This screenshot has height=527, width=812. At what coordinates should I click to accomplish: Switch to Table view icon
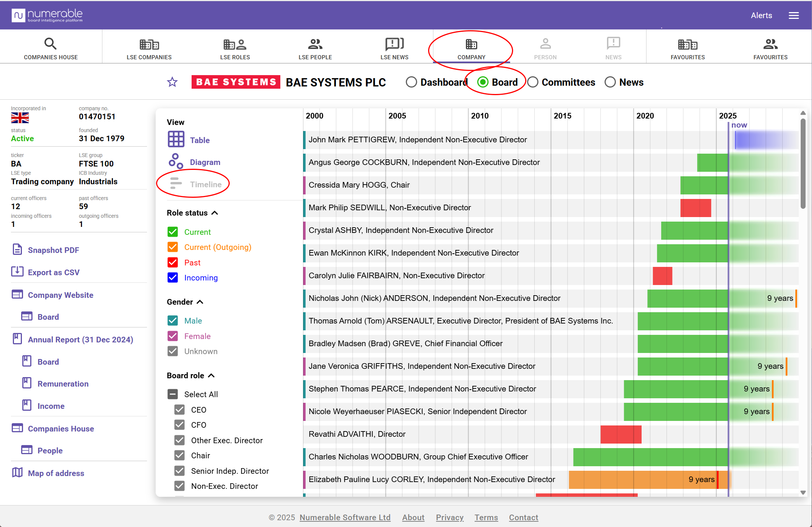pyautogui.click(x=176, y=140)
